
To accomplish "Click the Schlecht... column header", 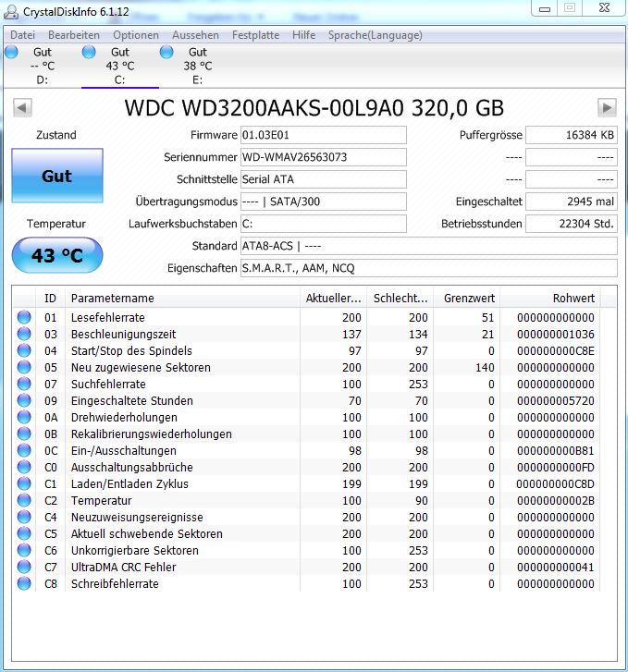I will pyautogui.click(x=400, y=298).
